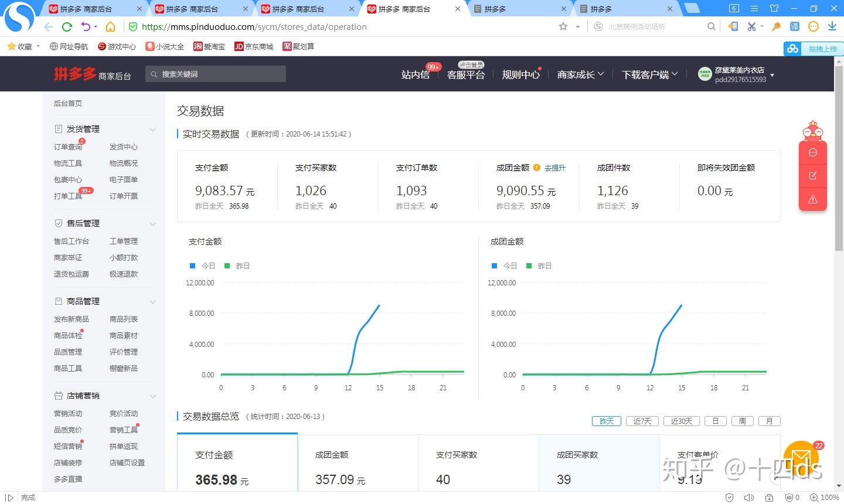
Task: Collapse the 发货管理 section
Action: [x=153, y=130]
